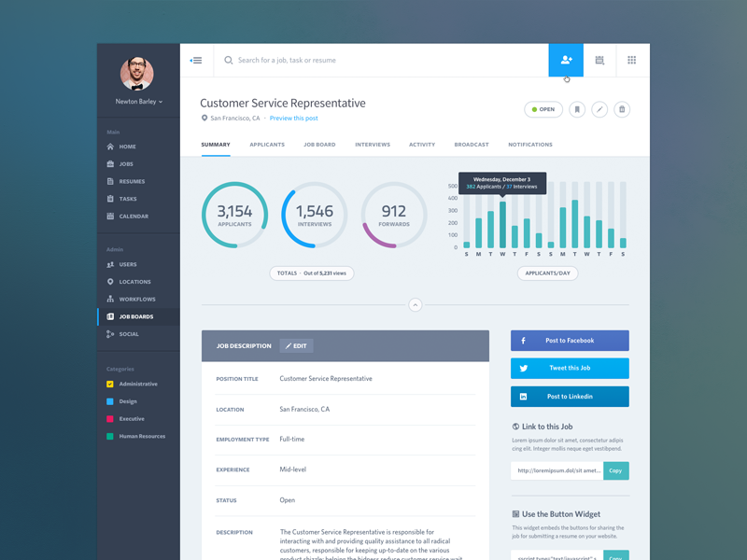Viewport: 747px width, 560px height.
Task: Toggle the Design category color box
Action: (110, 401)
